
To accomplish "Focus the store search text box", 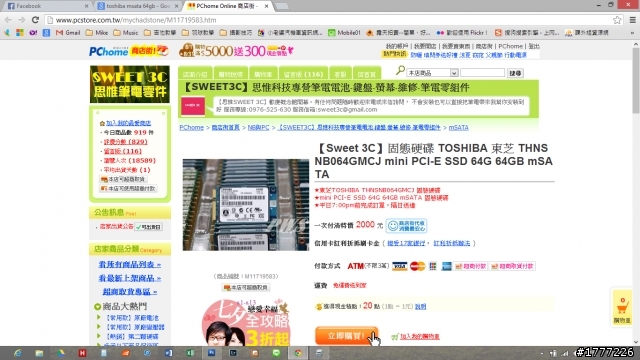I will coord(482,73).
